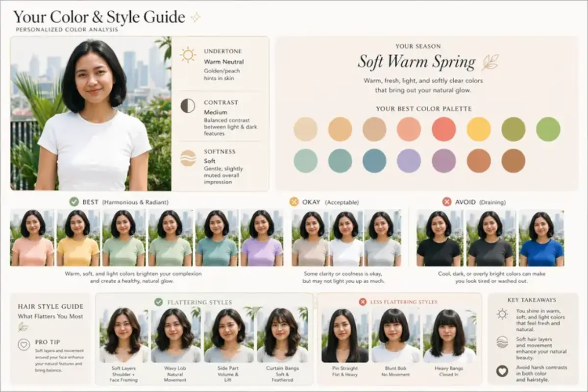Viewport: 588px width, 392px height.
Task: Click the orange X icon next to OKAY
Action: (294, 201)
